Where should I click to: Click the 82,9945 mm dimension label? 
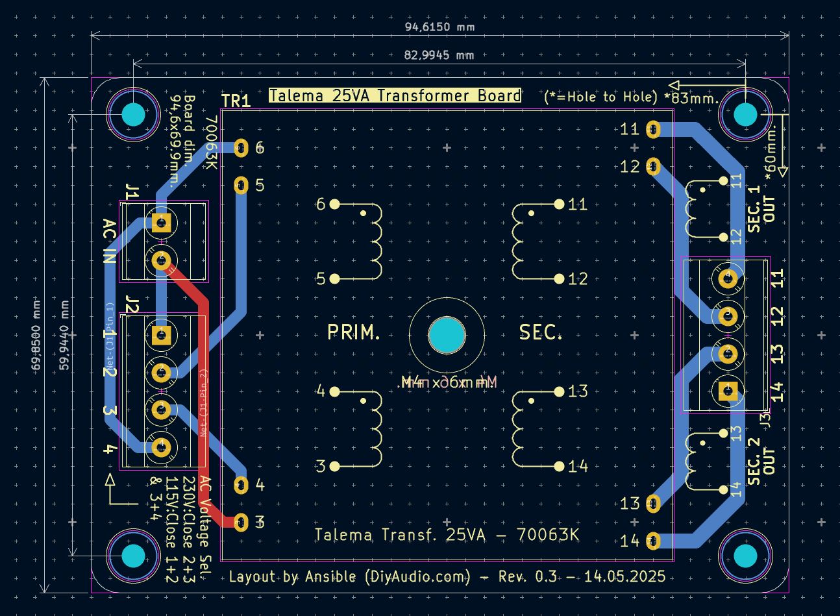(x=439, y=55)
